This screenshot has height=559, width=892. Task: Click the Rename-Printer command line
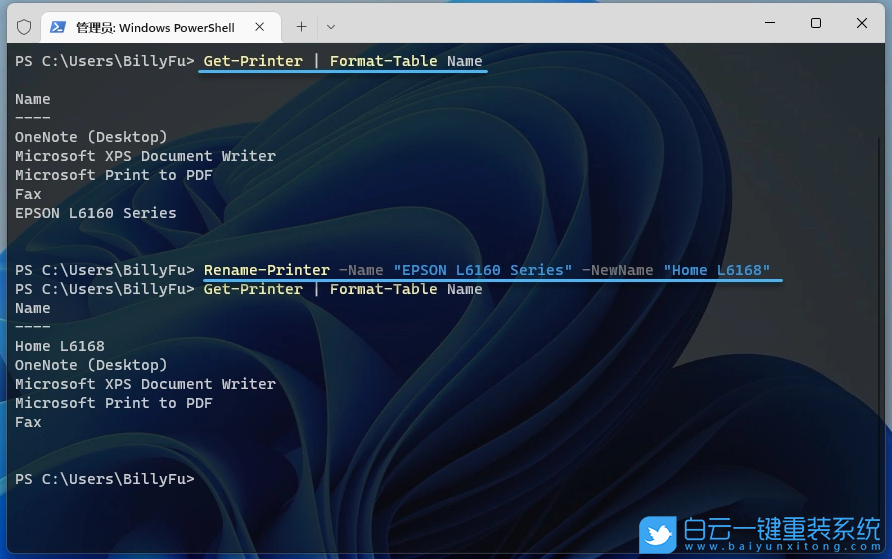pyautogui.click(x=487, y=270)
